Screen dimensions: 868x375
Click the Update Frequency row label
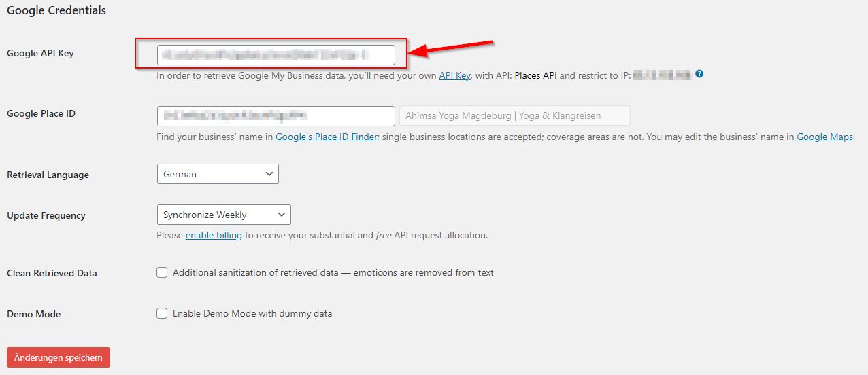click(x=46, y=215)
